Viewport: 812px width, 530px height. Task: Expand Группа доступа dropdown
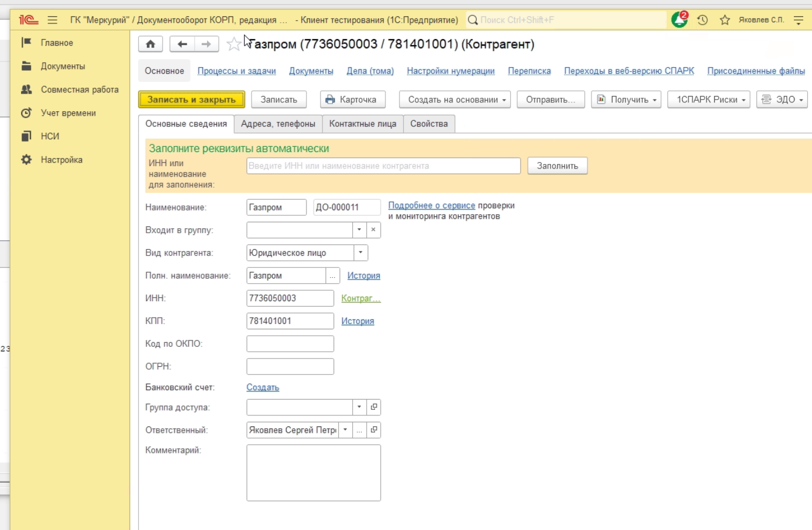359,407
